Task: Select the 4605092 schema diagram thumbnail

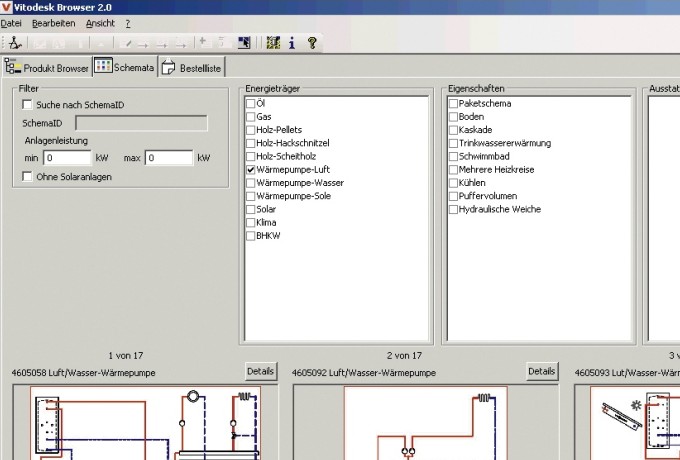Action: click(x=426, y=423)
